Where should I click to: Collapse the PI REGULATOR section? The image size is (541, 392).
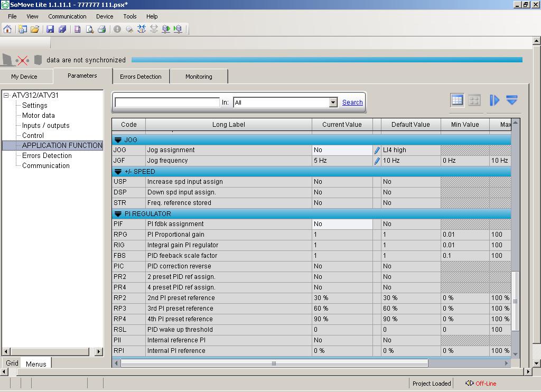tap(118, 214)
